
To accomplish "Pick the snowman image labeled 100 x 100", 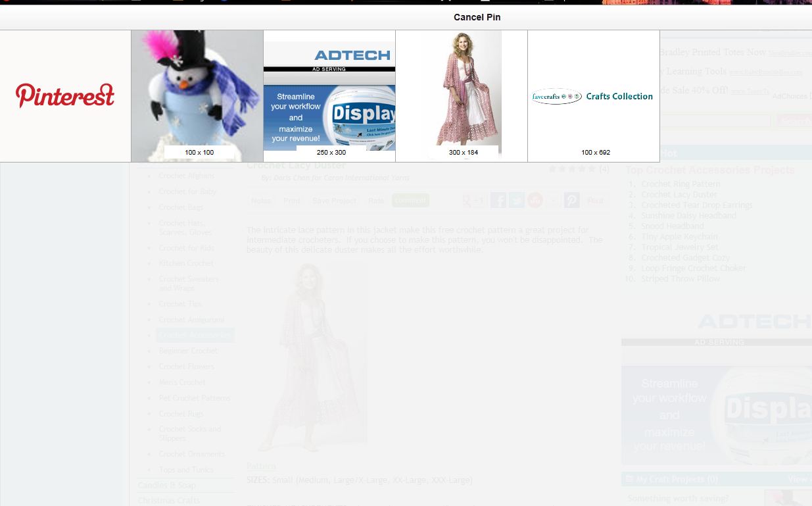I will click(x=197, y=96).
